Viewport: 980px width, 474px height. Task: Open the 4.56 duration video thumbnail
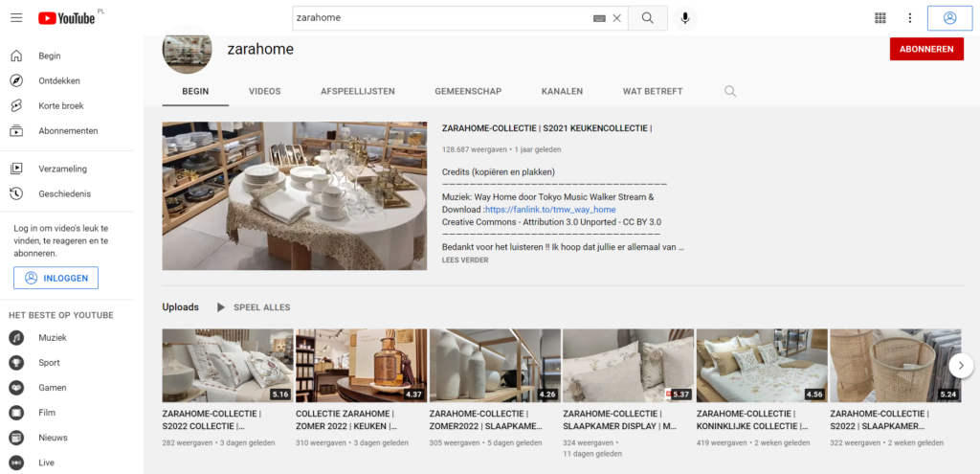[x=762, y=366]
